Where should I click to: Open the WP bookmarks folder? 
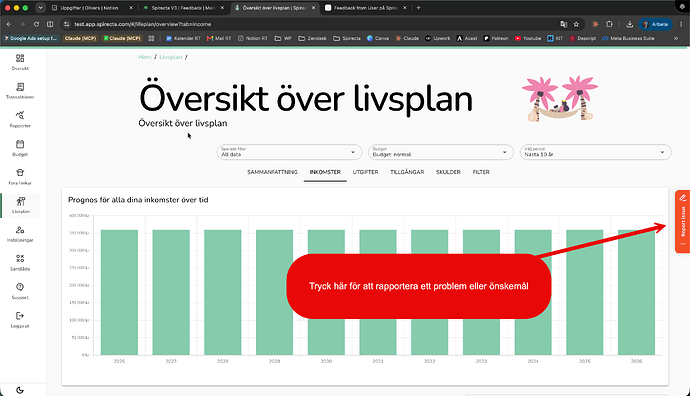pos(283,38)
